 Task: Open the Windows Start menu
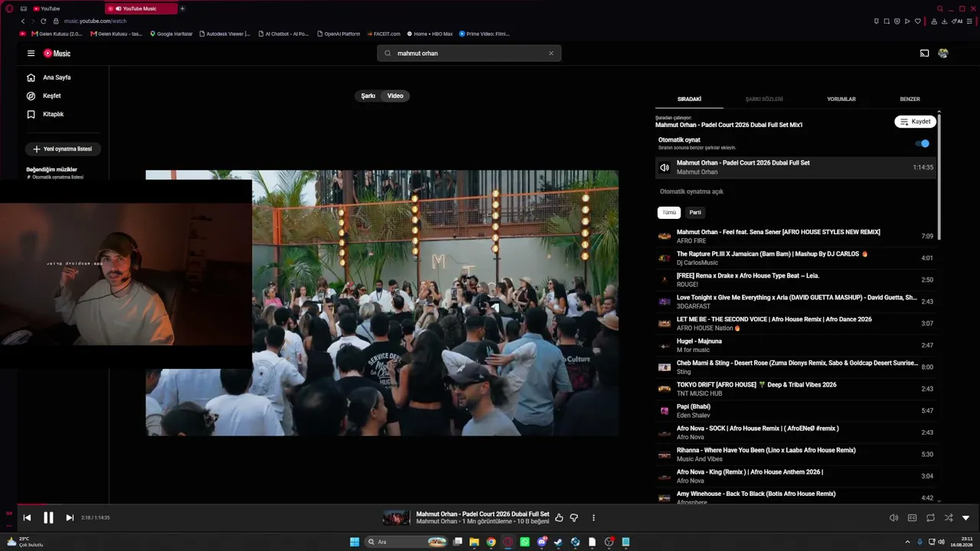coord(354,542)
